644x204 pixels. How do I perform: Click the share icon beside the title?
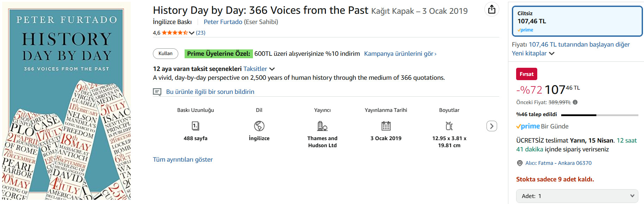click(x=492, y=10)
